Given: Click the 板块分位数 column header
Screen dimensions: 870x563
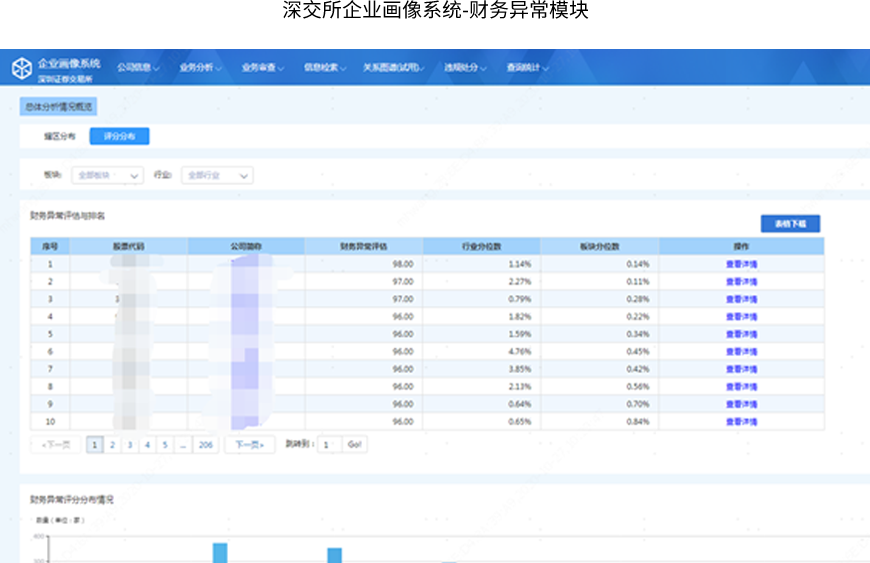Looking at the screenshot, I should tap(600, 246).
